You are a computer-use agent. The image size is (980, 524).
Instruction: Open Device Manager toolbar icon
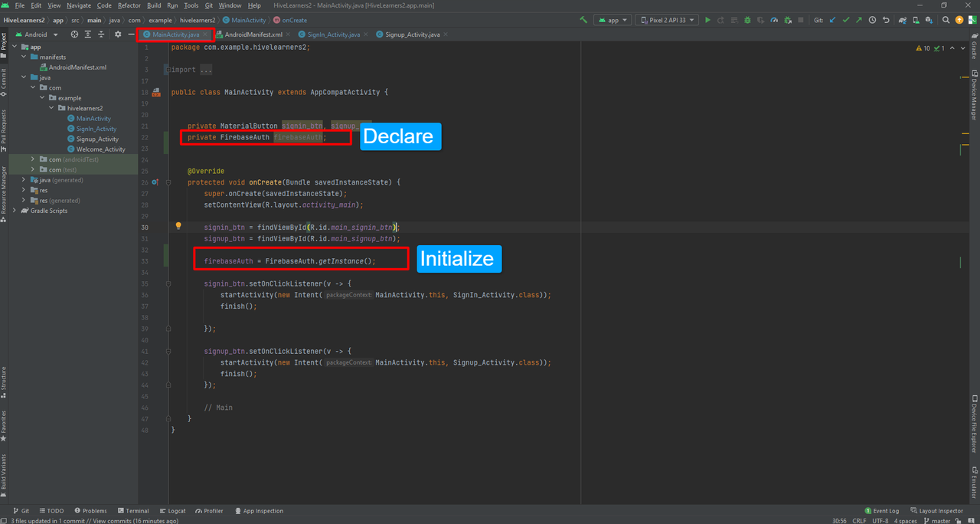coord(916,20)
